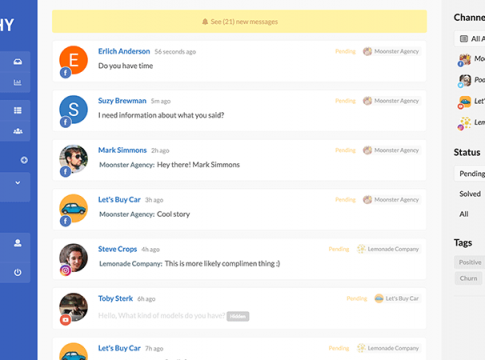
Task: Select the Solved status filter
Action: click(x=470, y=194)
